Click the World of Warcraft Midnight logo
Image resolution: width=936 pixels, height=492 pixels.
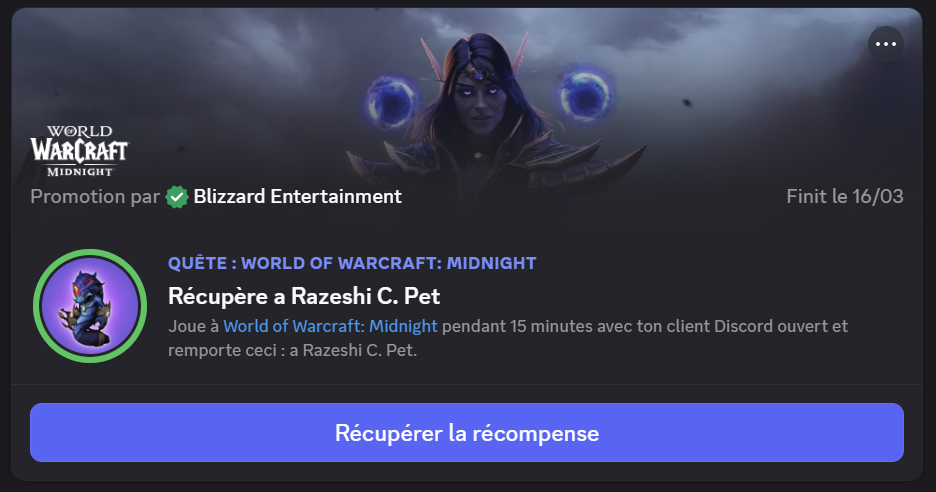tap(79, 151)
